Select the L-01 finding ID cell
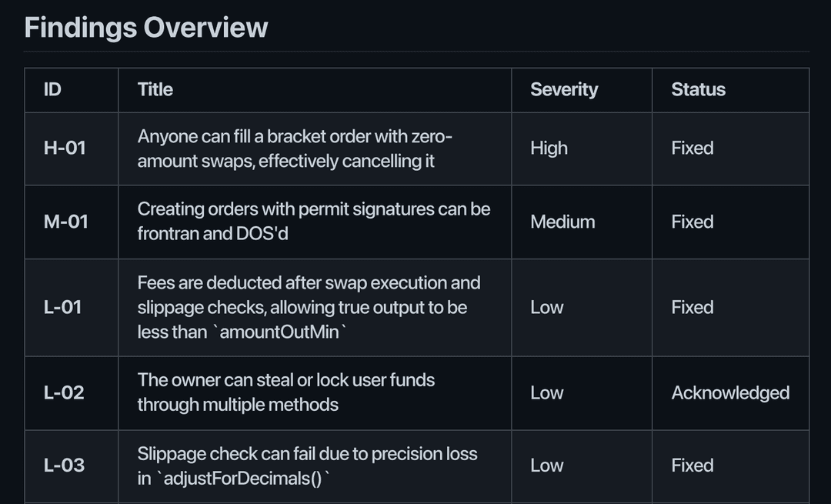Viewport: 831px width, 504px height. (x=63, y=307)
